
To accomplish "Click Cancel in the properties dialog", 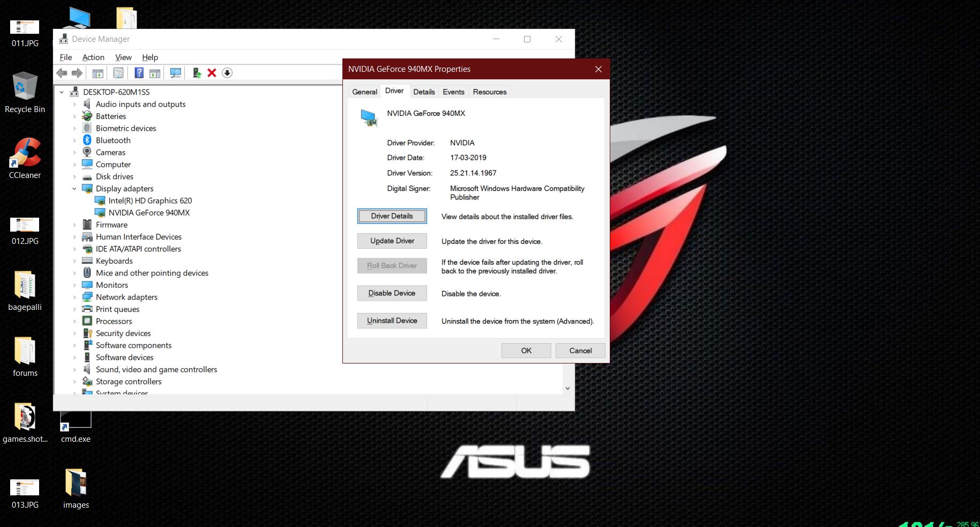I will (580, 351).
